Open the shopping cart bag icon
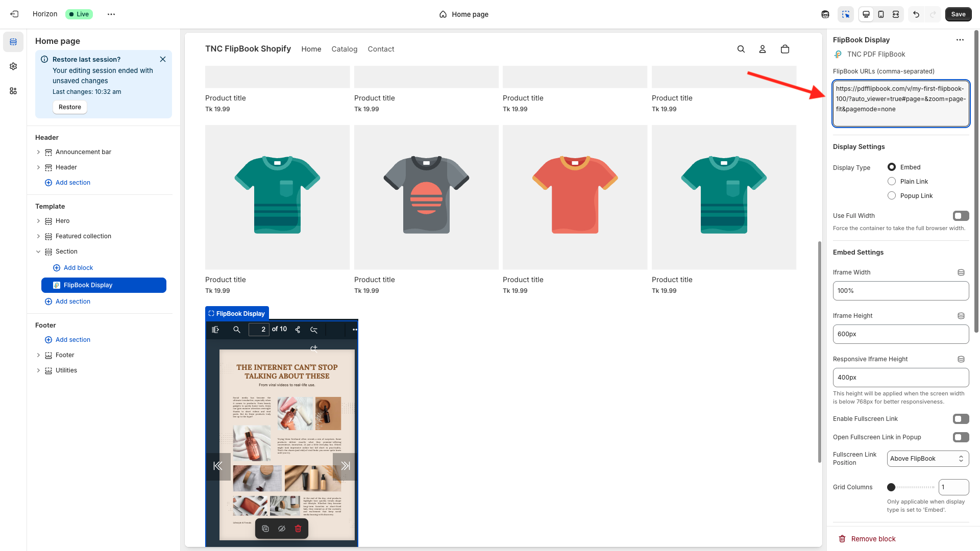Viewport: 980px width, 551px height. click(x=785, y=49)
